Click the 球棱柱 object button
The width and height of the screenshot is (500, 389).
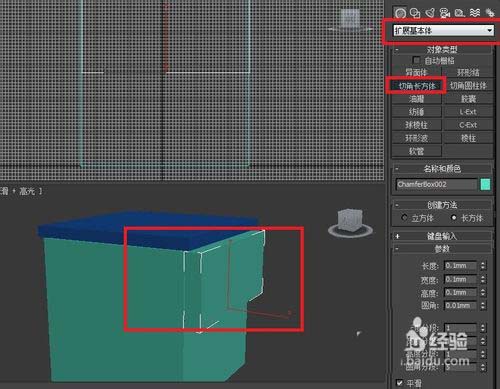pos(417,125)
